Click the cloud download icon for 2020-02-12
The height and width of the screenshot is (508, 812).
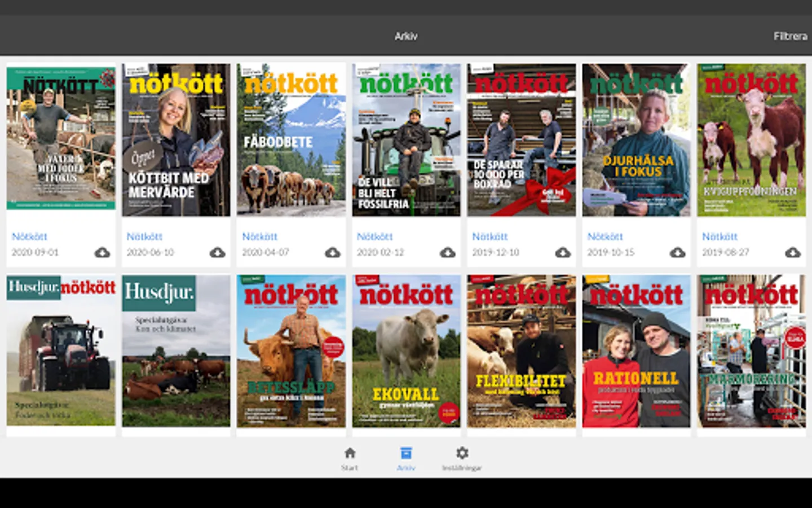[x=448, y=252]
